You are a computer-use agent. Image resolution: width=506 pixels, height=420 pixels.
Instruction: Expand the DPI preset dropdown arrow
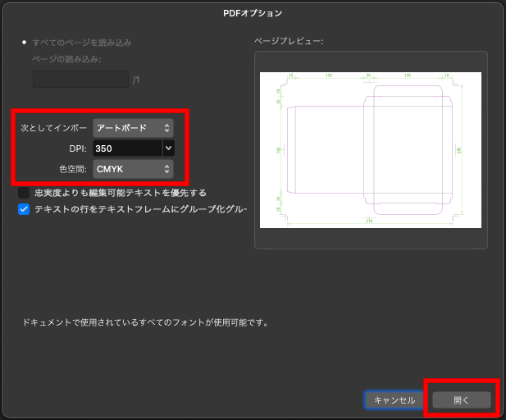pos(168,148)
